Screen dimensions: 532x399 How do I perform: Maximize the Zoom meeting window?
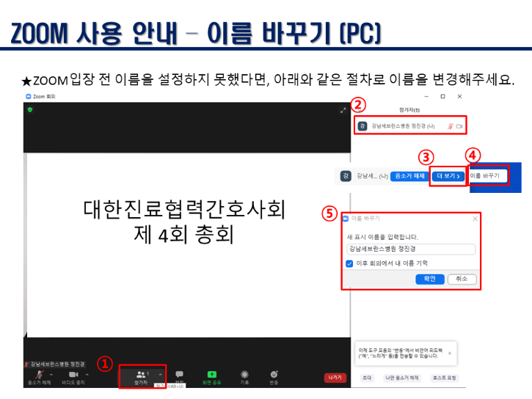pyautogui.click(x=442, y=97)
